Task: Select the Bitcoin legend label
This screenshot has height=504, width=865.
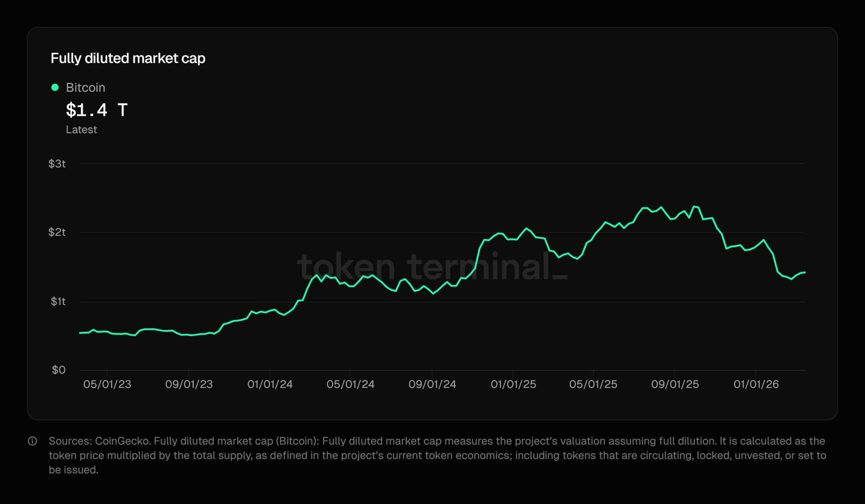Action: point(85,87)
